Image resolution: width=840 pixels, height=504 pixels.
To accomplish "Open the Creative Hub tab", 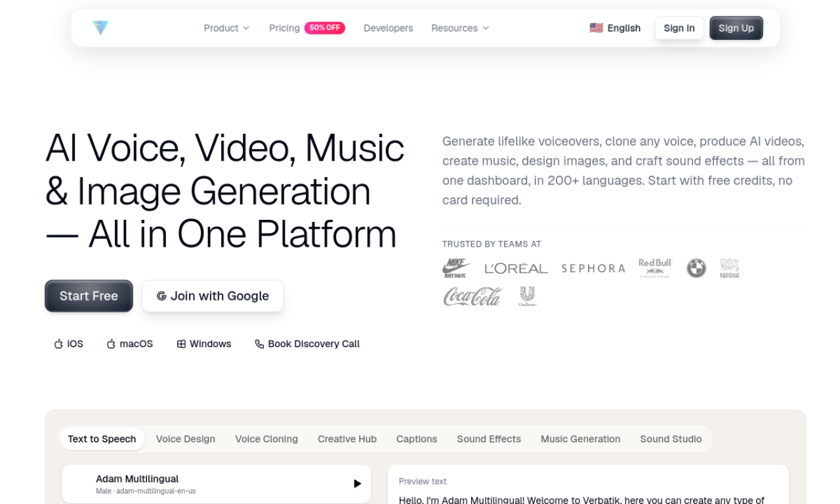I will coord(347,439).
